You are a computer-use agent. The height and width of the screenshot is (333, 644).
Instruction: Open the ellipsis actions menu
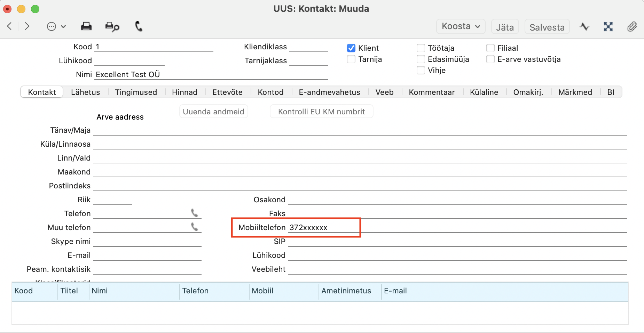point(56,26)
